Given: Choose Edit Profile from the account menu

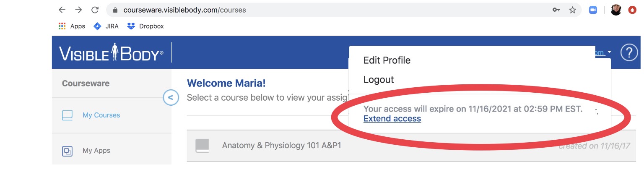Looking at the screenshot, I should (x=387, y=60).
